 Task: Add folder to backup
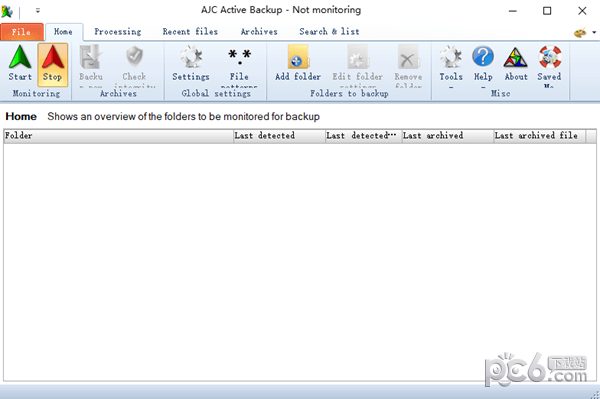tap(298, 64)
